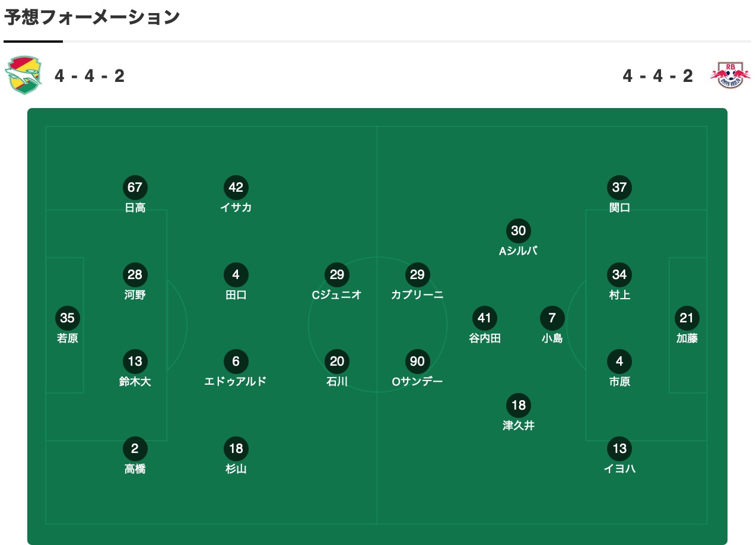This screenshot has height=545, width=756.
Task: Click player number 41 badge
Action: point(485,318)
